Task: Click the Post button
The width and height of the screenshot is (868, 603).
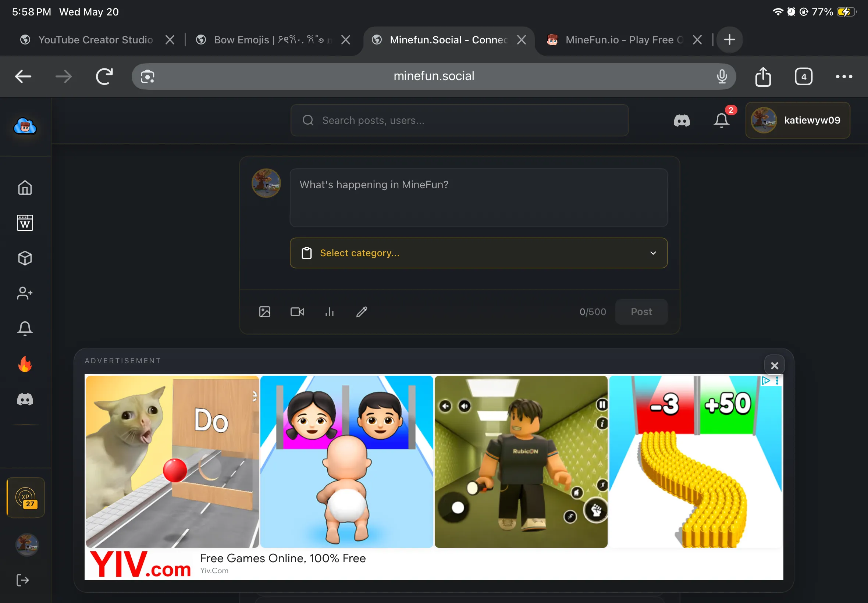Action: [x=641, y=312]
